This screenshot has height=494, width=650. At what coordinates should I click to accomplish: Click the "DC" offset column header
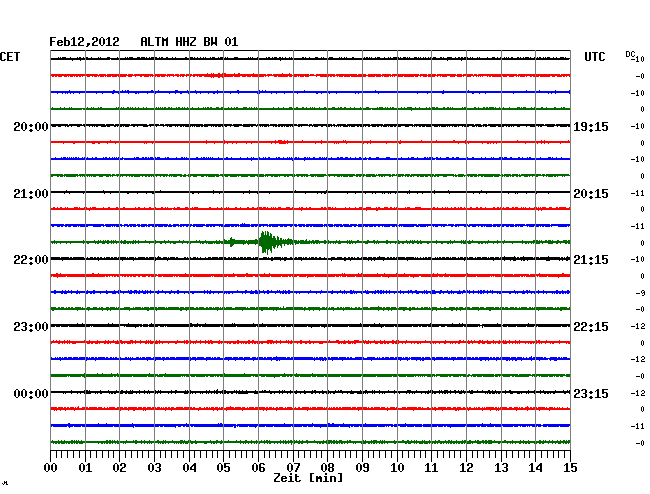coord(630,54)
